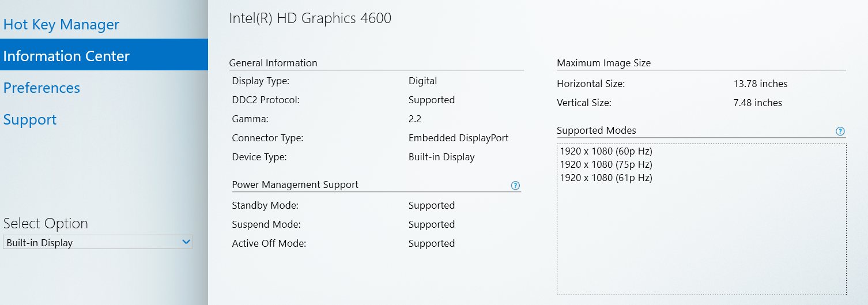This screenshot has height=305, width=868.
Task: Click the Power Management Support heading
Action: [x=295, y=184]
